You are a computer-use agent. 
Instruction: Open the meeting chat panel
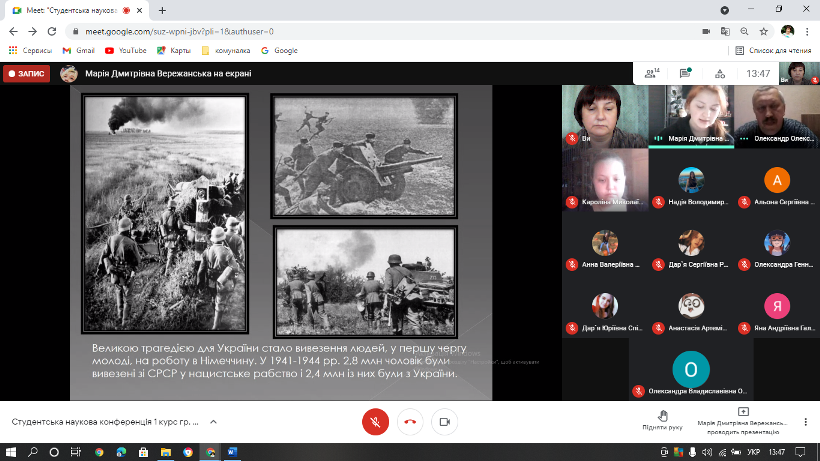click(x=686, y=73)
